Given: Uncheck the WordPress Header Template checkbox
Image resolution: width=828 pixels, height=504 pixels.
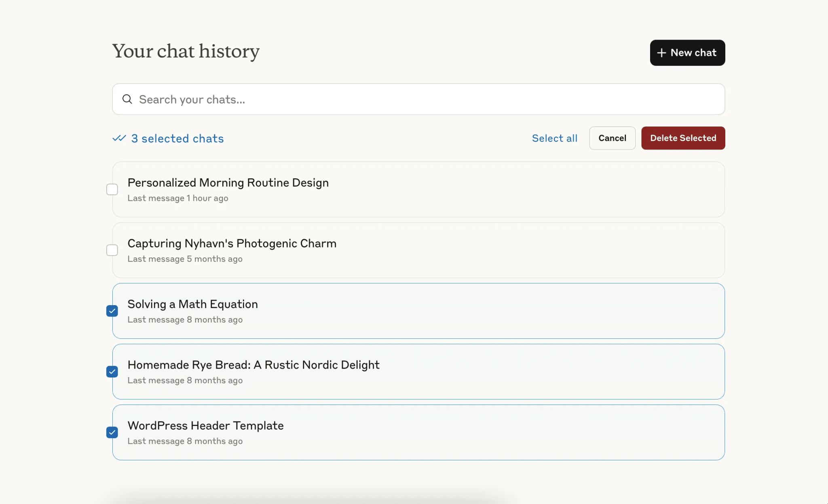Looking at the screenshot, I should pos(112,432).
